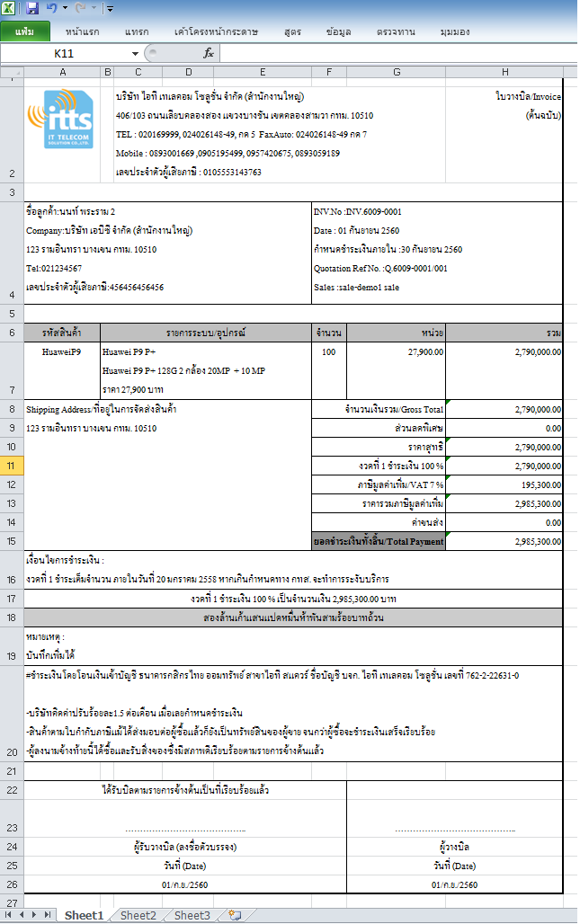The image size is (580, 924).
Task: Switch to the มุมมอง ribbon tab
Action: (454, 31)
